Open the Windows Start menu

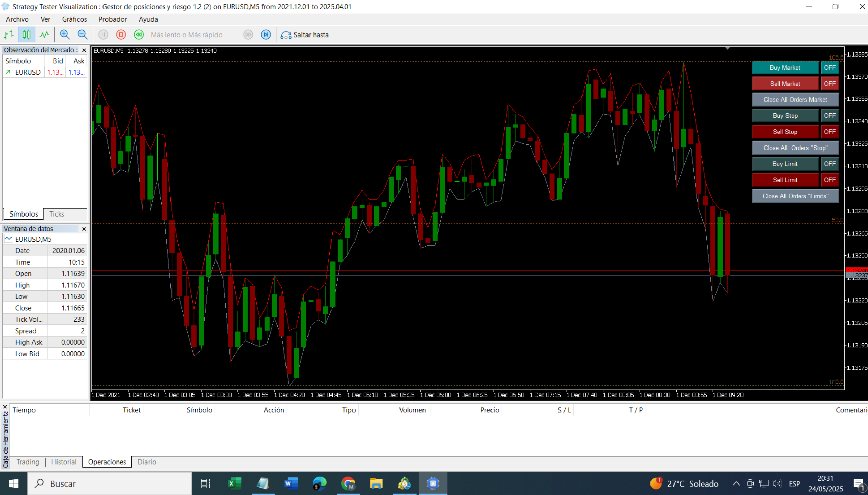click(x=14, y=483)
